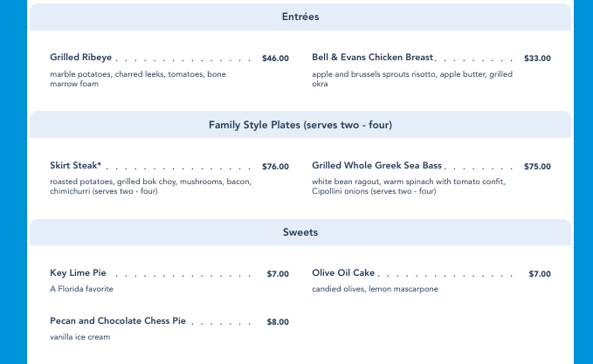Select the Key Lime Pie item name
593x364 pixels.
pyautogui.click(x=79, y=273)
